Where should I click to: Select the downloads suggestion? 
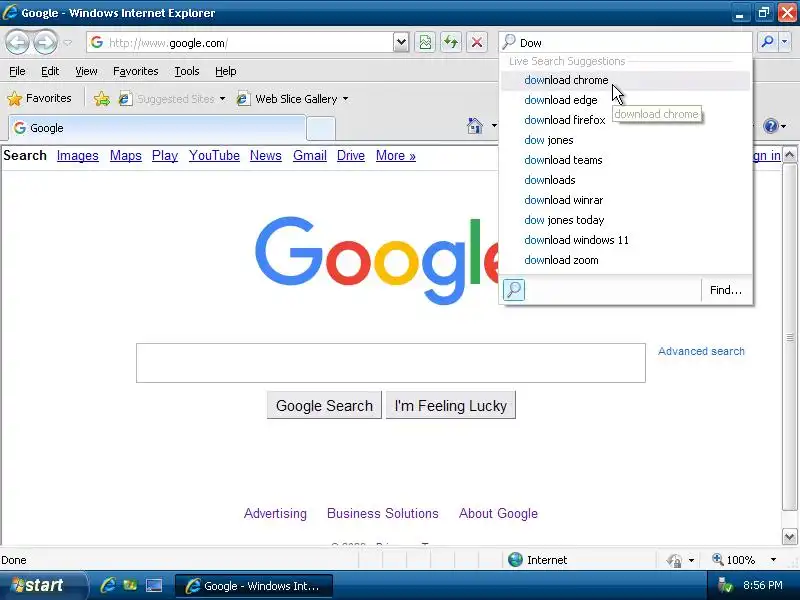pyautogui.click(x=626, y=180)
